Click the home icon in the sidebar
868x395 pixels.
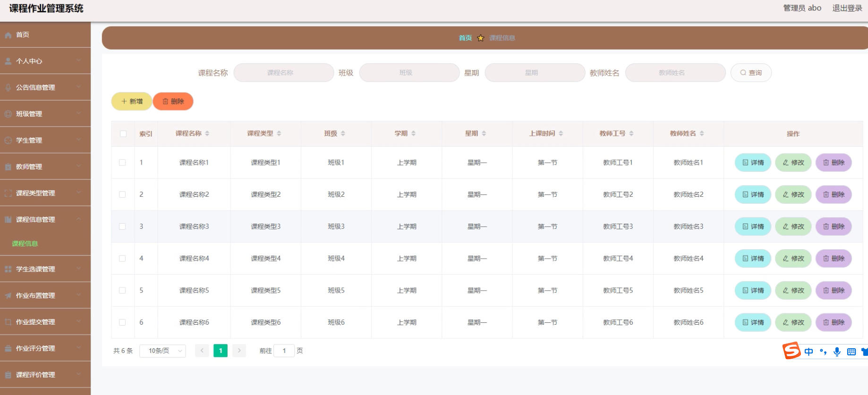8,35
